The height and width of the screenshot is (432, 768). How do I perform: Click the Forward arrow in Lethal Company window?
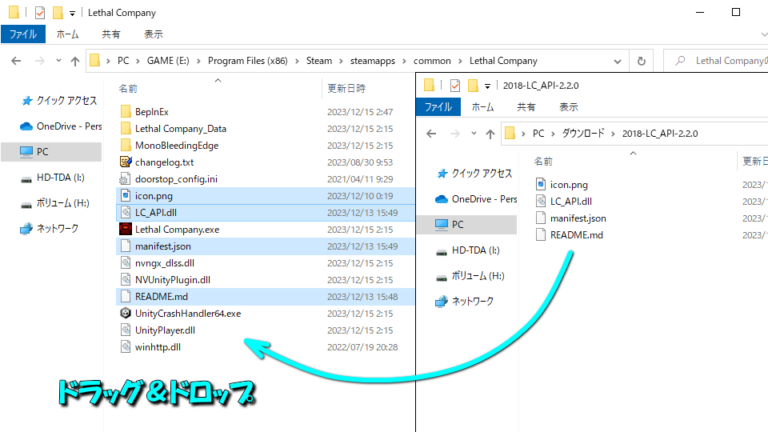[40, 61]
